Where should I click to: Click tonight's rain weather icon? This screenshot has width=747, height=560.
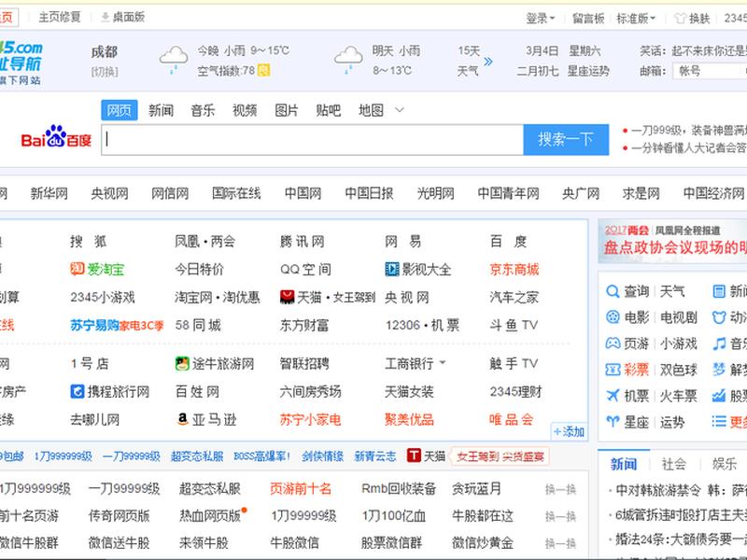click(174, 60)
